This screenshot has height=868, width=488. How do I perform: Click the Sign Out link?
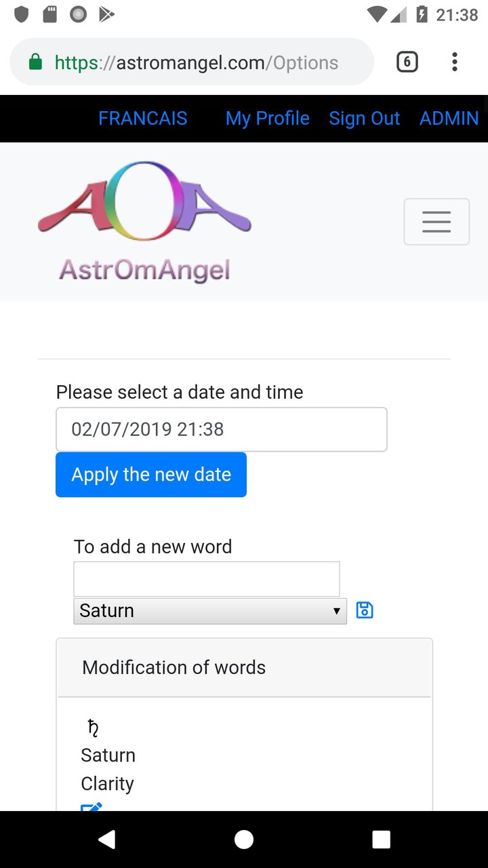(x=364, y=119)
